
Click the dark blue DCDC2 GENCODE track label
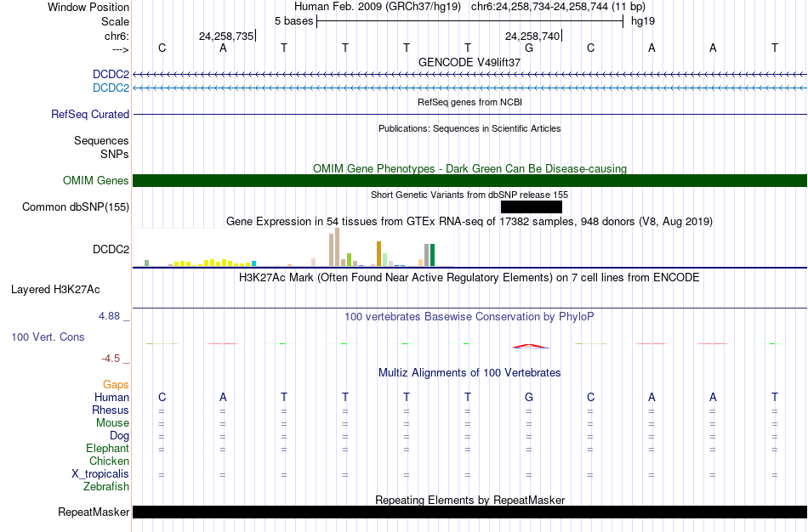[111, 75]
